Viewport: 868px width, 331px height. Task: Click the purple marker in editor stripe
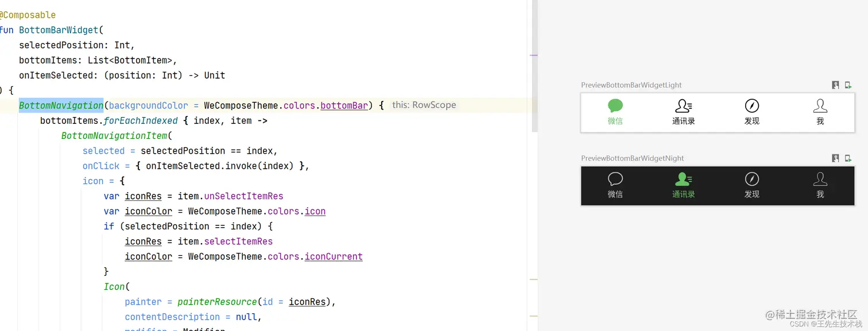[x=534, y=56]
